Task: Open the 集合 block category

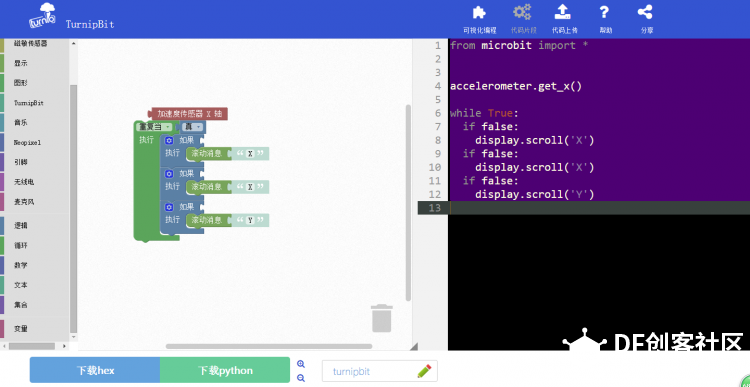Action: point(21,305)
